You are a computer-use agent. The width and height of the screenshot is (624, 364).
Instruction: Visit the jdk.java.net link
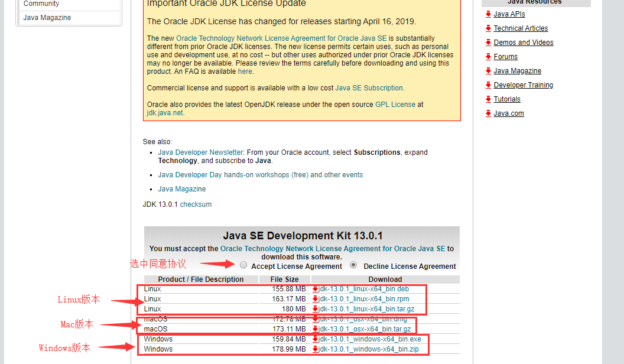[x=165, y=113]
